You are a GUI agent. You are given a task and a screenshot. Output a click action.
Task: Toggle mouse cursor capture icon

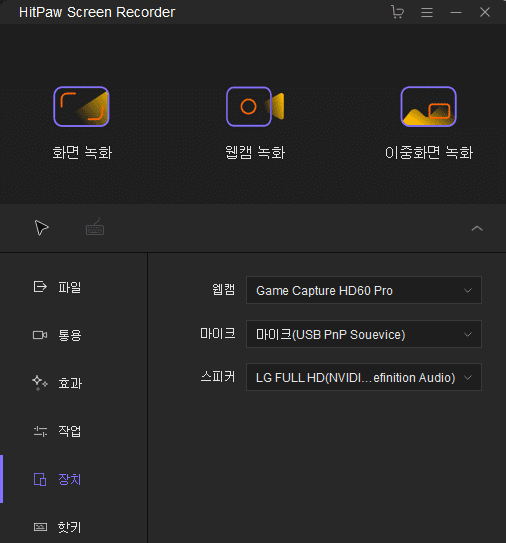(x=42, y=228)
